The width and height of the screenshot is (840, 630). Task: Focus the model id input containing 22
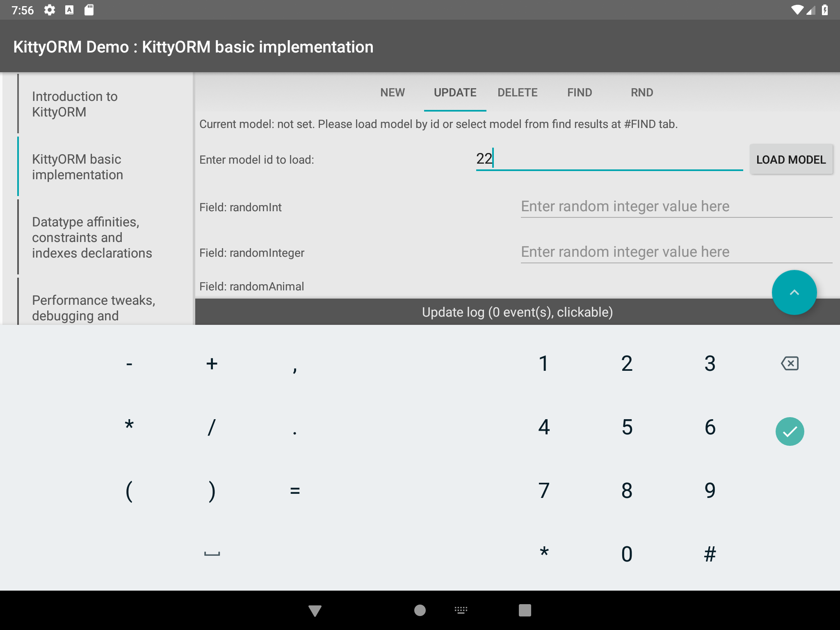pyautogui.click(x=609, y=159)
